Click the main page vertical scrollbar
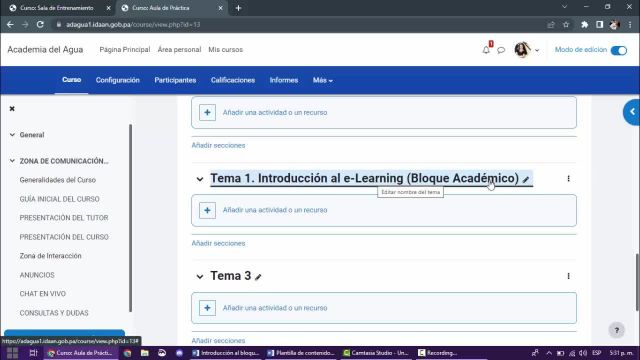 [x=637, y=282]
